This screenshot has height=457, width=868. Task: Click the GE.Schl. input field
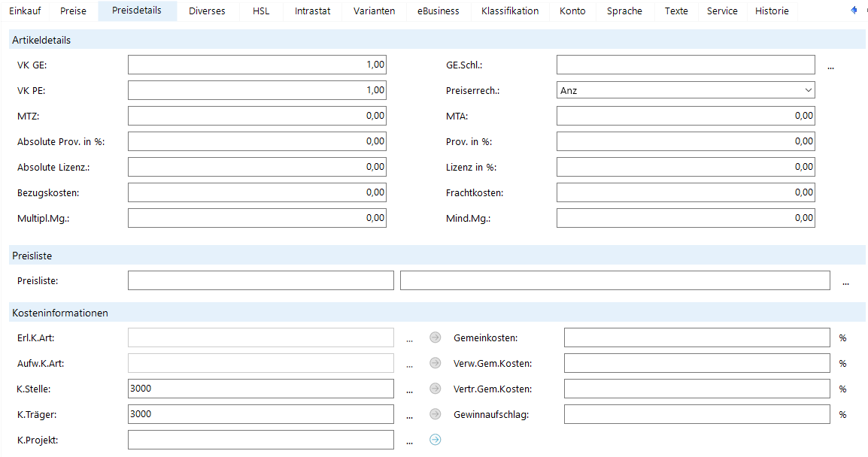[x=686, y=65]
